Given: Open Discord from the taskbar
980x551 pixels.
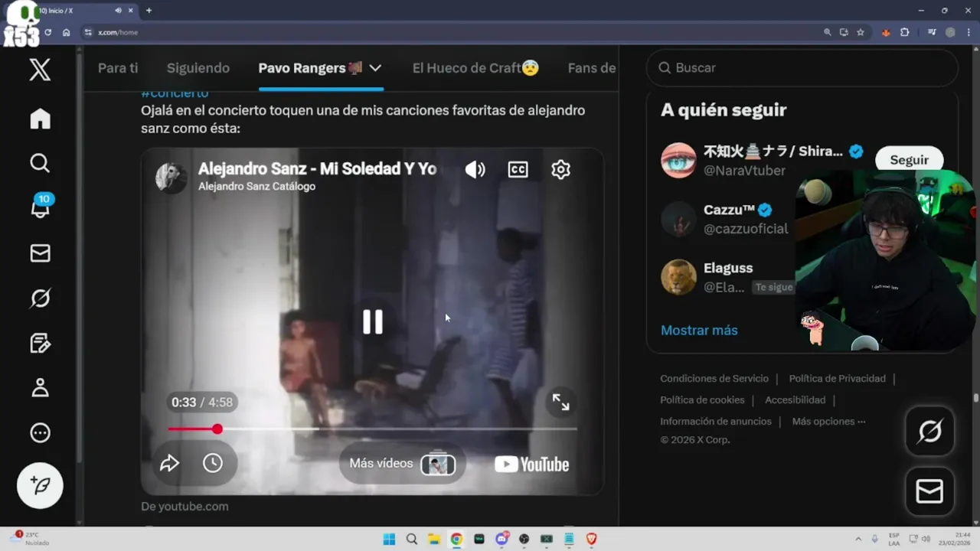Looking at the screenshot, I should pyautogui.click(x=502, y=539).
